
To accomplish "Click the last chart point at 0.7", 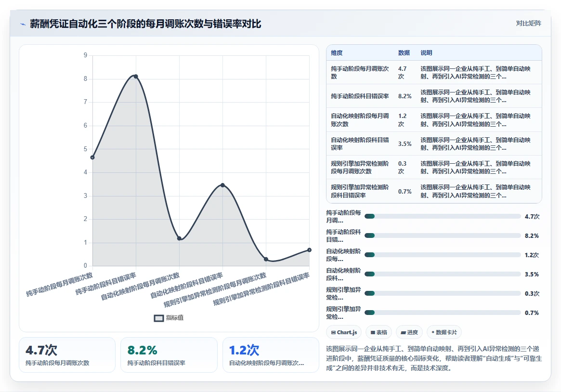I will pos(310,250).
